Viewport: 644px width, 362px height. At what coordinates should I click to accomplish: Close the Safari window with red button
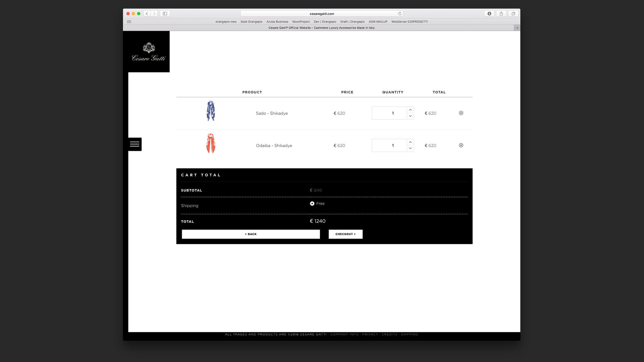(x=128, y=14)
